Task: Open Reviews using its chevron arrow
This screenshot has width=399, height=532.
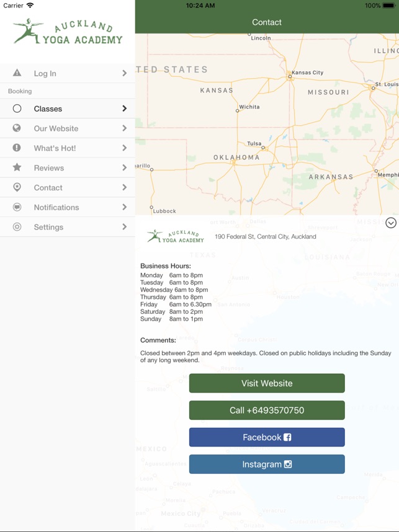Action: click(x=125, y=167)
